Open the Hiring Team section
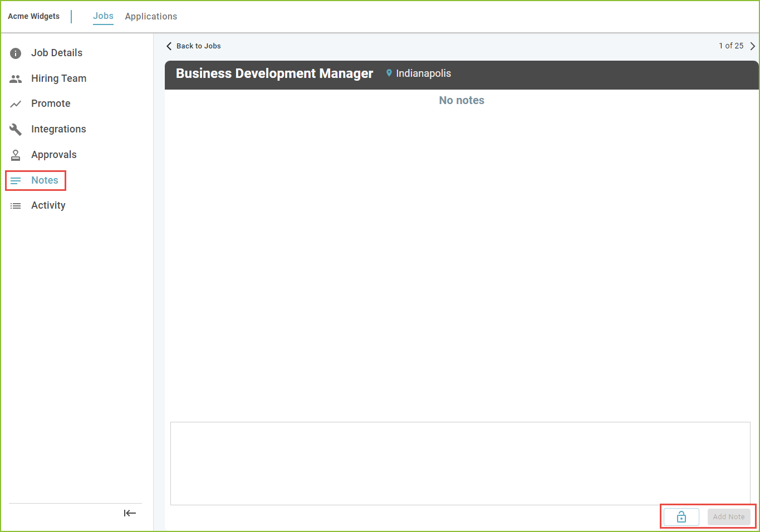760x532 pixels. (58, 78)
